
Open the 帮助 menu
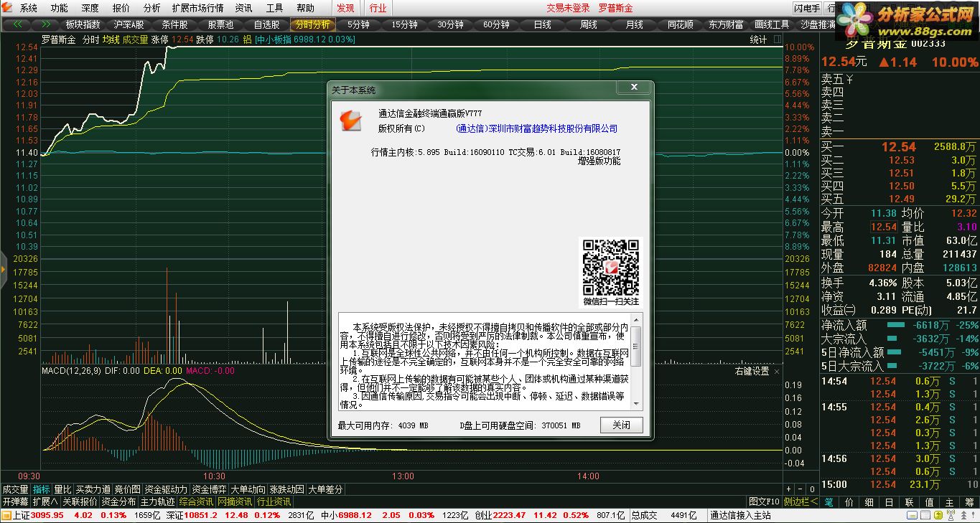[306, 8]
